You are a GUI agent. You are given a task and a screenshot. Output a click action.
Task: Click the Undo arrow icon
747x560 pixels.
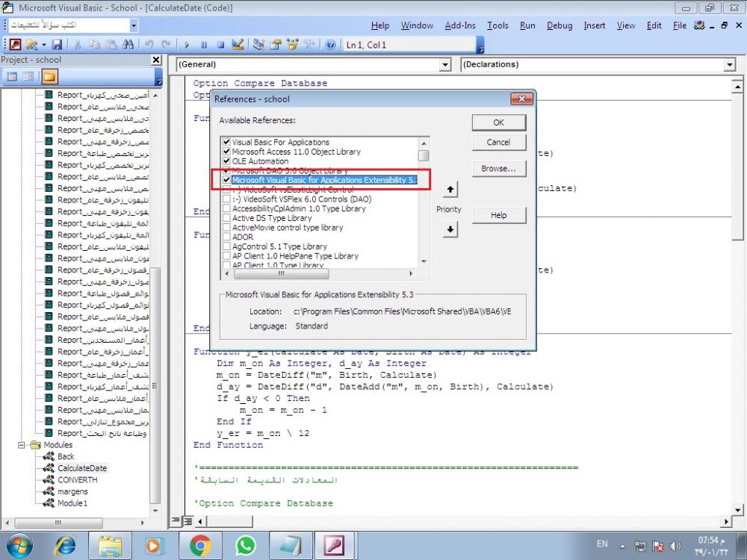(149, 45)
